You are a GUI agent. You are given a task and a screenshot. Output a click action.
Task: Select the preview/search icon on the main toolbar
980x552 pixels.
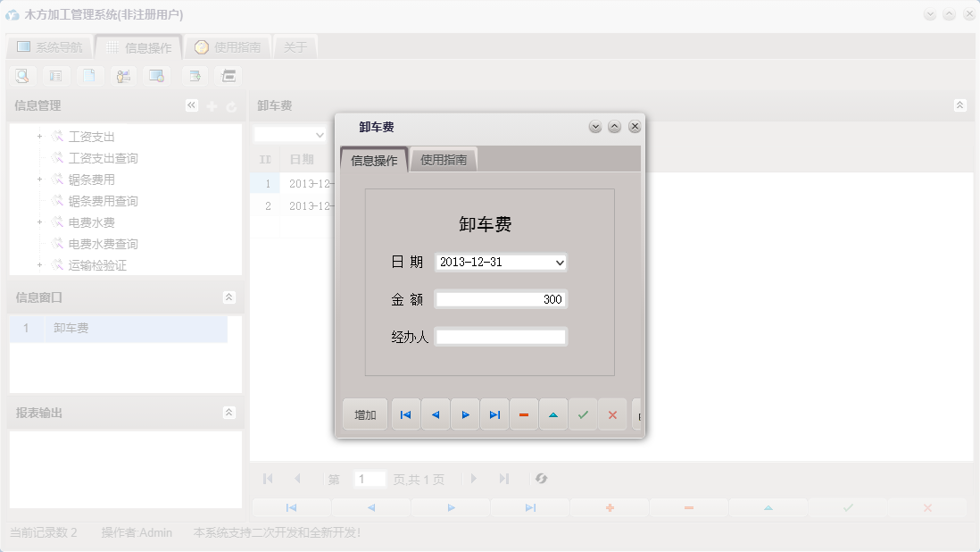21,75
